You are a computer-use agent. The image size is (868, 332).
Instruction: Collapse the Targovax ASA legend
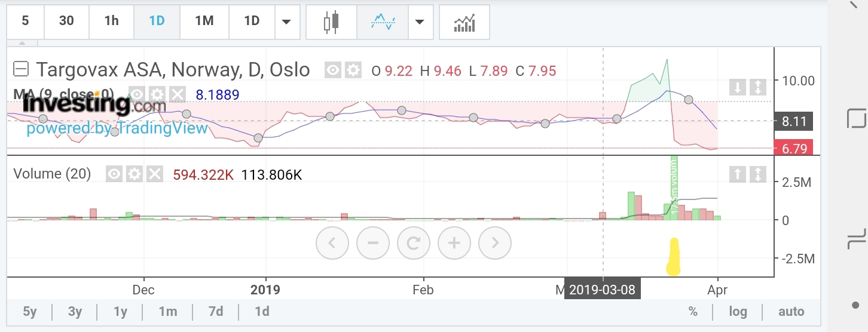21,70
